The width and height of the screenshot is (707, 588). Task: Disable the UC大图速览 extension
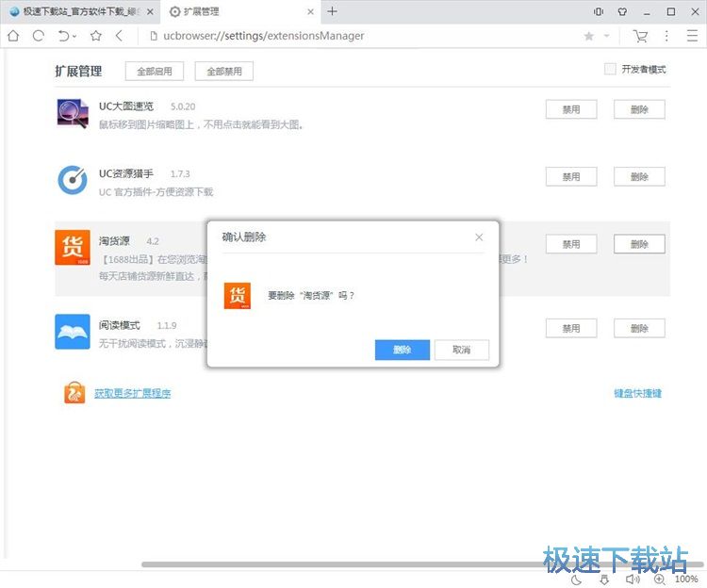point(571,109)
